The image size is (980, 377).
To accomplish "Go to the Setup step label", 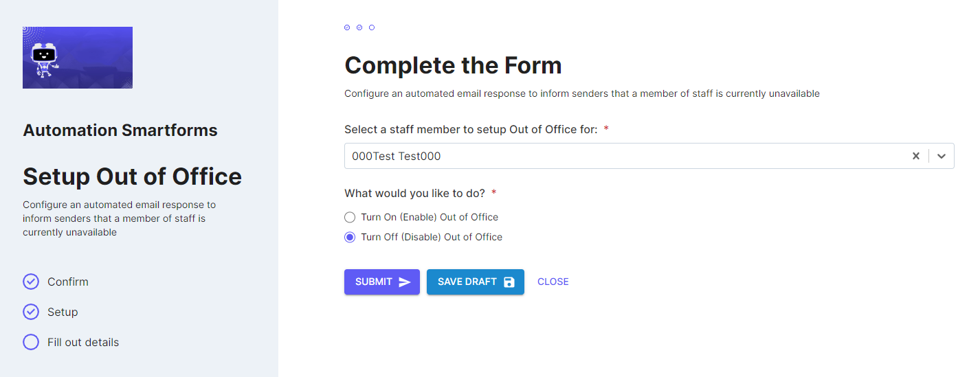I will click(63, 312).
